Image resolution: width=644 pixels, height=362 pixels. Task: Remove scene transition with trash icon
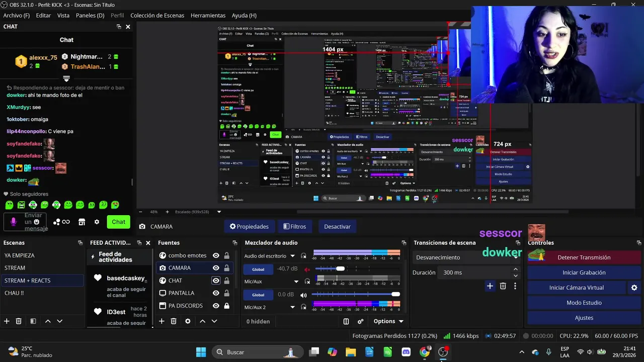(503, 286)
